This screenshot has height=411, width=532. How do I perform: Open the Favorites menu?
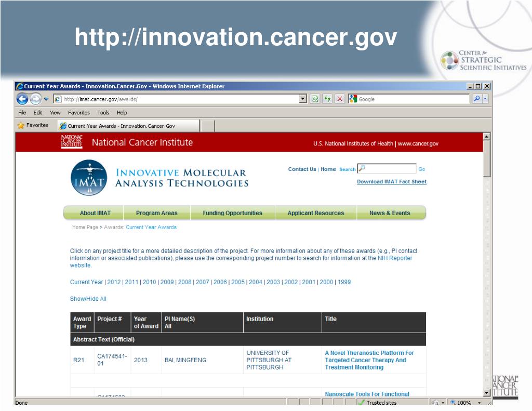tap(79, 113)
